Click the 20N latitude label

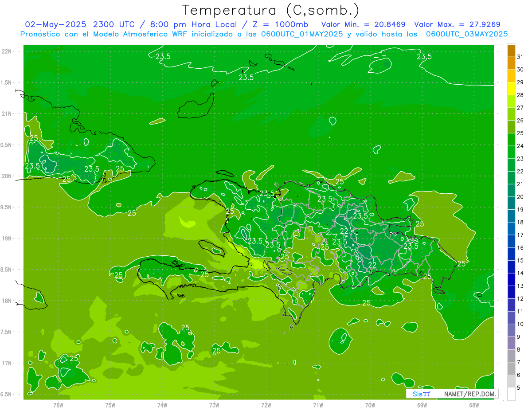pos(7,176)
